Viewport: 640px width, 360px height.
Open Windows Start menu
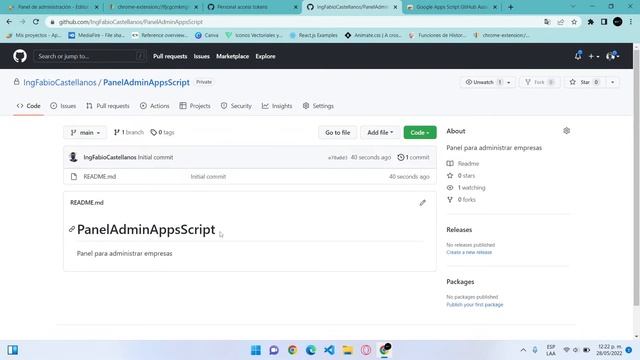tap(256, 350)
